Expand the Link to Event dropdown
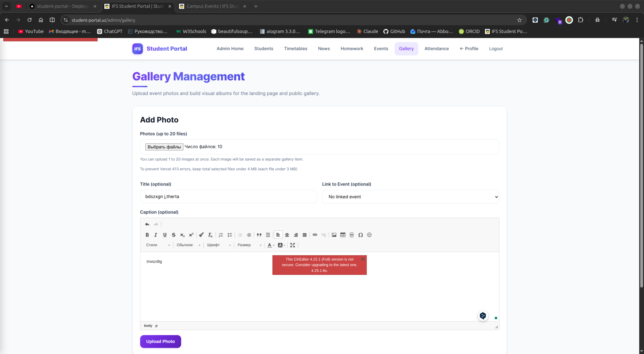The width and height of the screenshot is (644, 354). [x=411, y=197]
